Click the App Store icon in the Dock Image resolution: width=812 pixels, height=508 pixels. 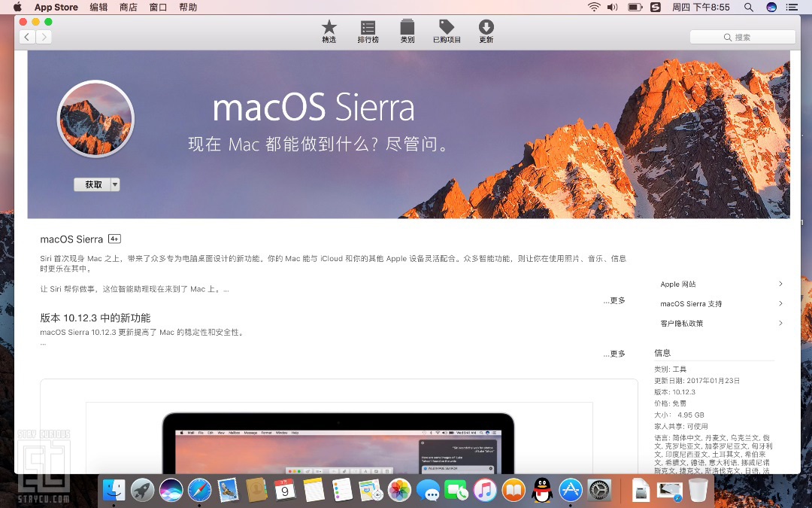click(571, 490)
